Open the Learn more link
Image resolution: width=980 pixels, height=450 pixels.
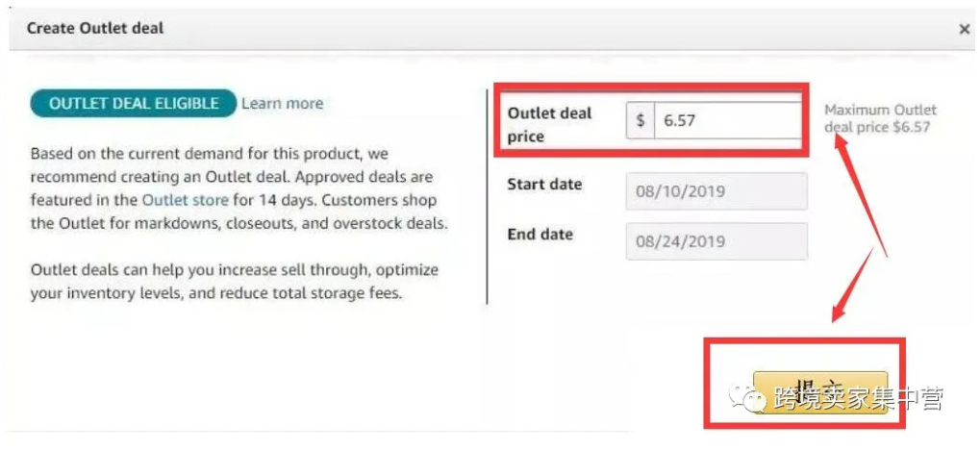click(x=282, y=104)
